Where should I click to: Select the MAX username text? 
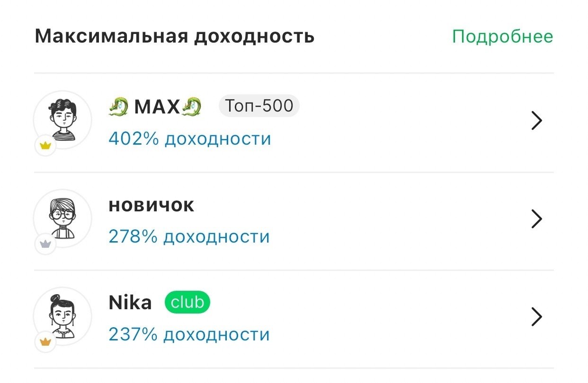coord(157,107)
